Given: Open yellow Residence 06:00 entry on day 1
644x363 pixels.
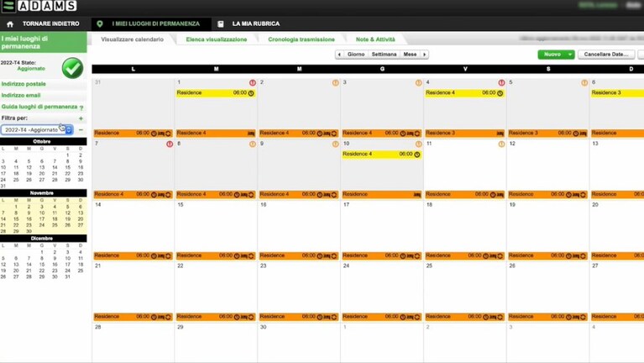Looking at the screenshot, I should pyautogui.click(x=216, y=93).
